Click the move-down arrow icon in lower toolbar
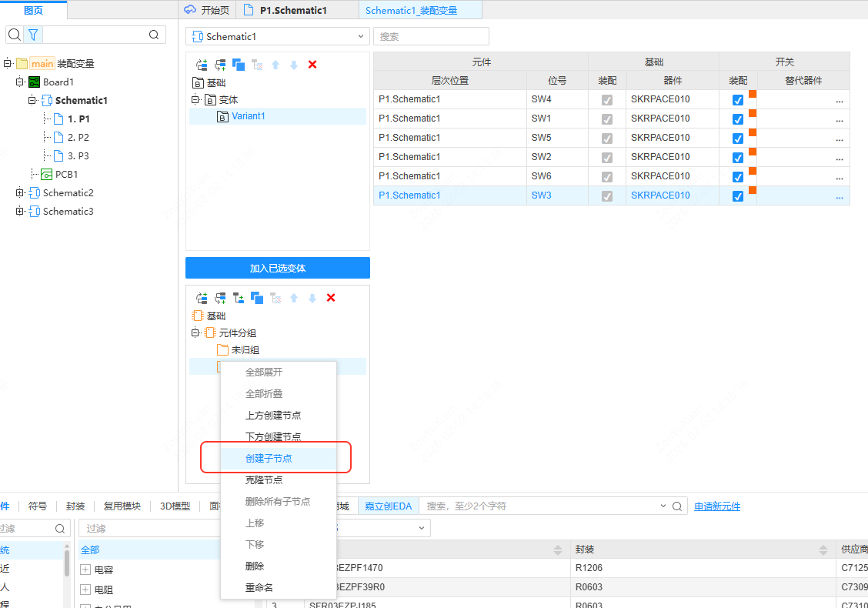The height and width of the screenshot is (608, 868). click(312, 298)
